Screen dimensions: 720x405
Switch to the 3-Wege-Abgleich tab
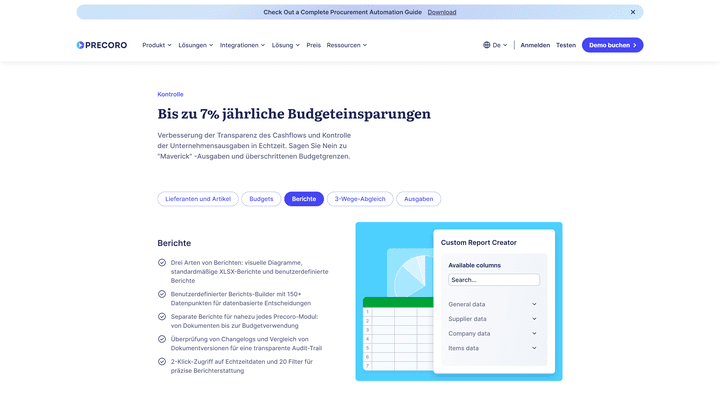(360, 199)
